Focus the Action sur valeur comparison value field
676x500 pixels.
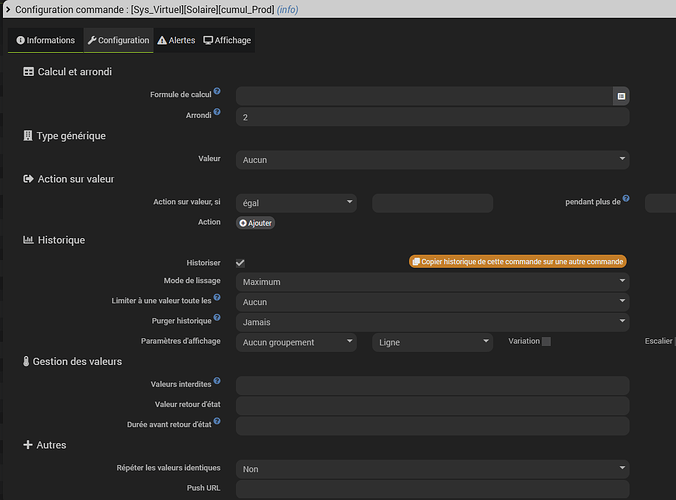point(432,203)
